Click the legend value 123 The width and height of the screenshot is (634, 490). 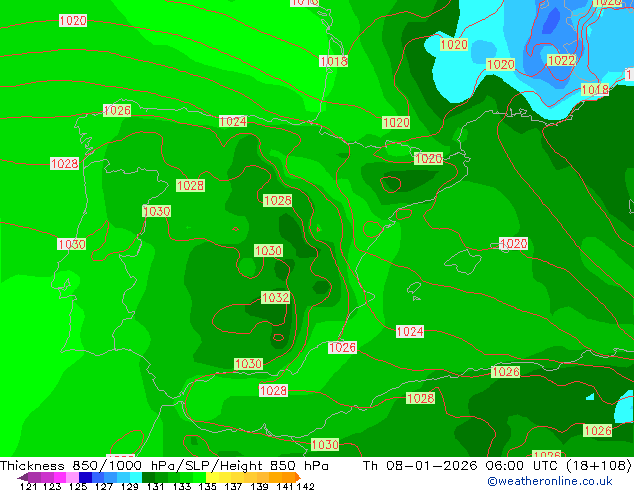click(x=52, y=486)
